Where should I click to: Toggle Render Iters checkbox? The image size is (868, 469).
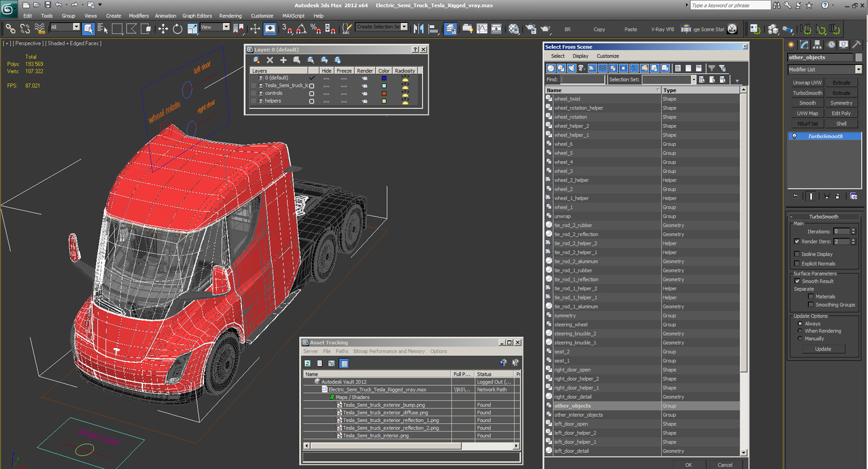coord(796,241)
